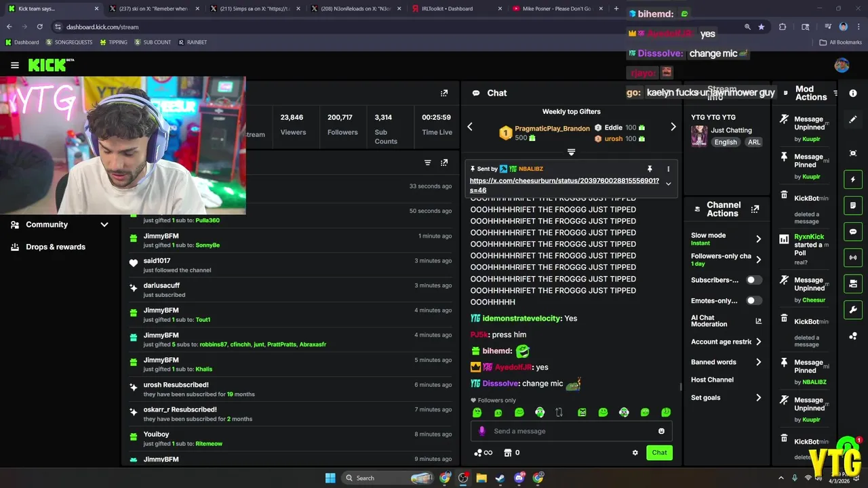Switch to IRLToolkit Dashboard browser tab
The height and width of the screenshot is (488, 868).
coord(456,9)
